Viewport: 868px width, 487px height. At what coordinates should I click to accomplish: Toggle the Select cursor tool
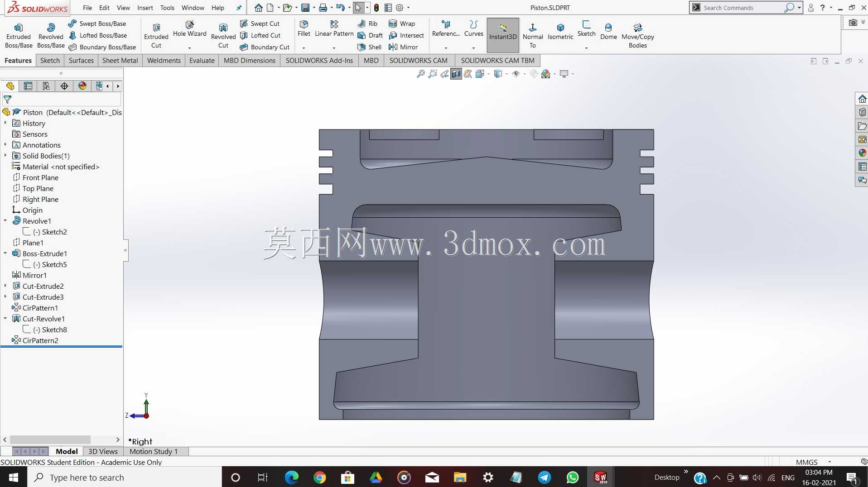(358, 8)
